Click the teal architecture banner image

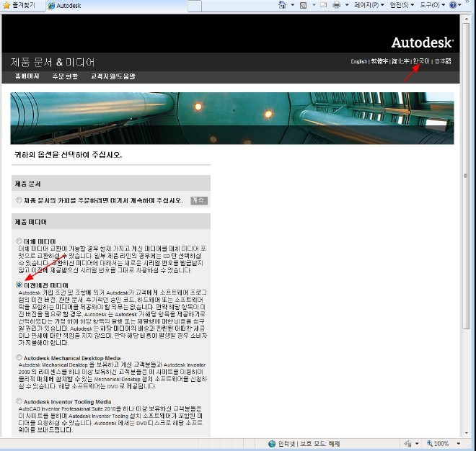tap(232, 118)
